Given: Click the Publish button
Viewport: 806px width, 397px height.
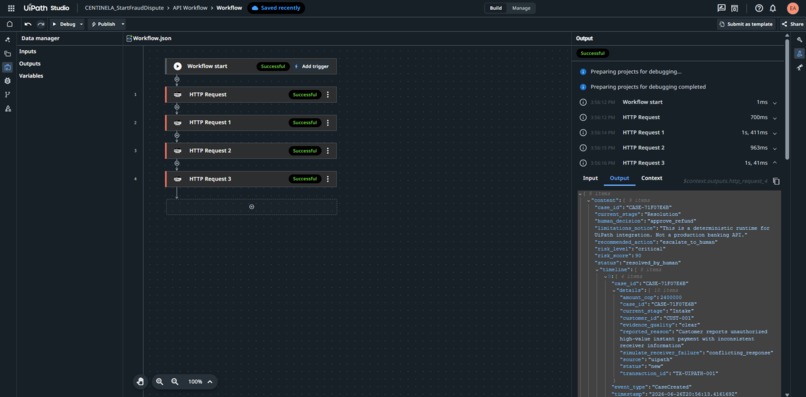Looking at the screenshot, I should coord(103,24).
